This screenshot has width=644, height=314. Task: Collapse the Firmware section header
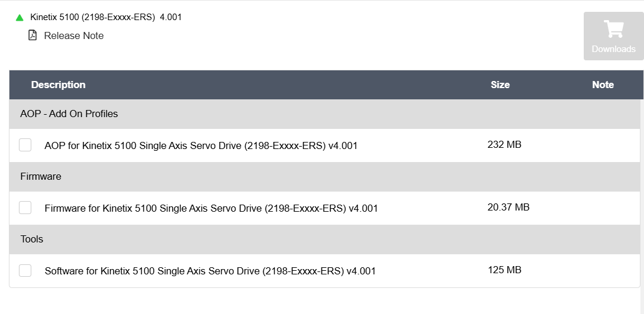(x=41, y=176)
